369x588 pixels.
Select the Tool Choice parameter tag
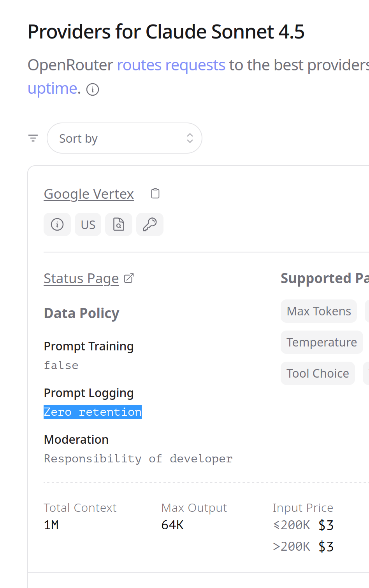click(318, 373)
